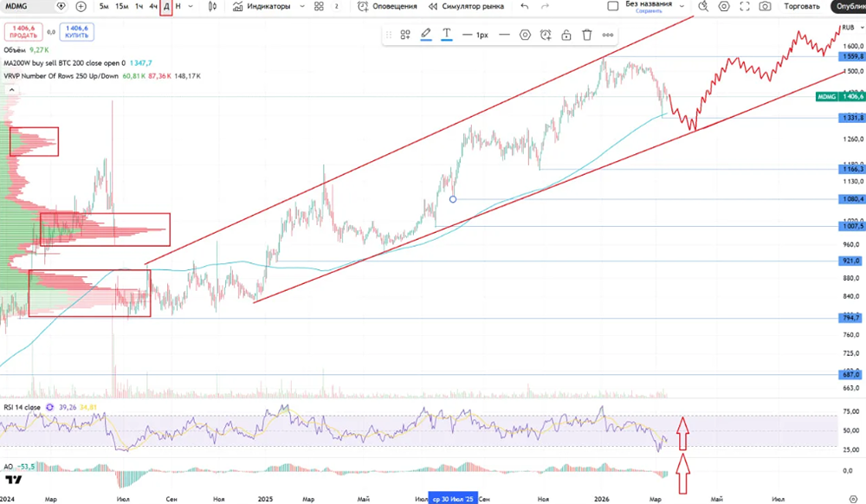This screenshot has width=866, height=504.
Task: Click the Сохранить save link
Action: click(x=649, y=11)
